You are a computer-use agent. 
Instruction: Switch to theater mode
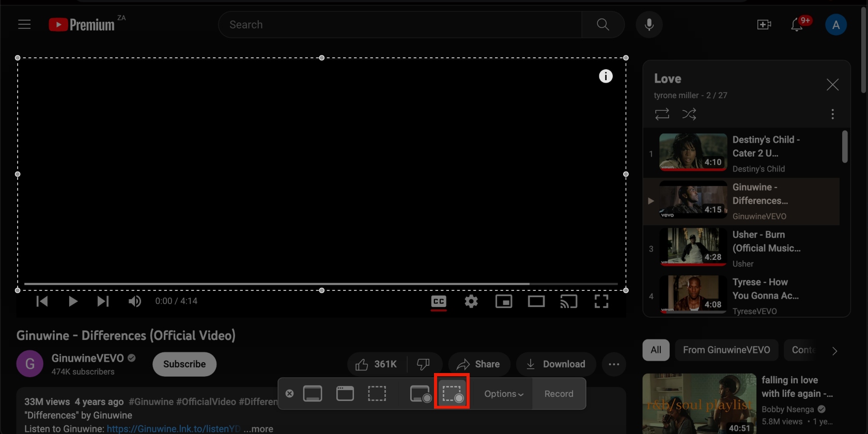[x=536, y=301]
